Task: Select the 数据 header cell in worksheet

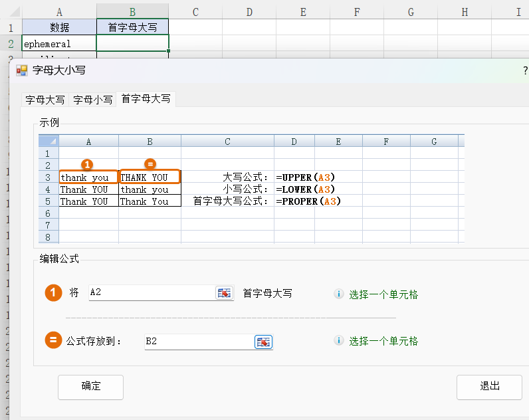Action: click(59, 27)
